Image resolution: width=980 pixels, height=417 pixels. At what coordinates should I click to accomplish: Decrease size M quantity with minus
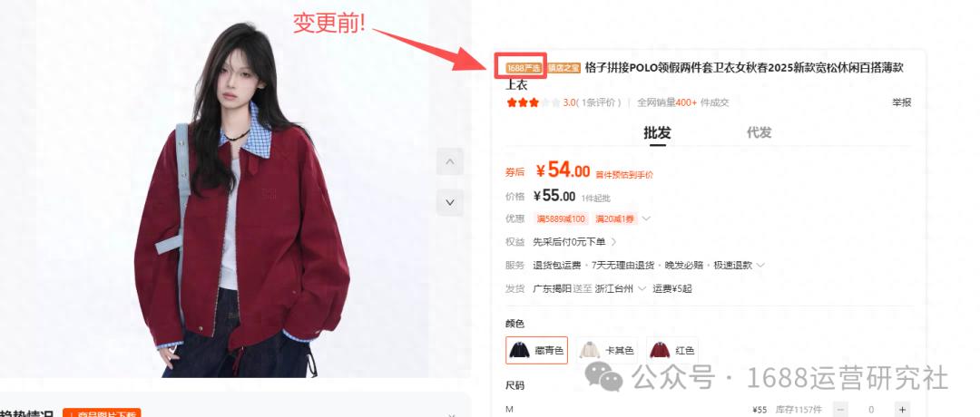click(x=841, y=410)
